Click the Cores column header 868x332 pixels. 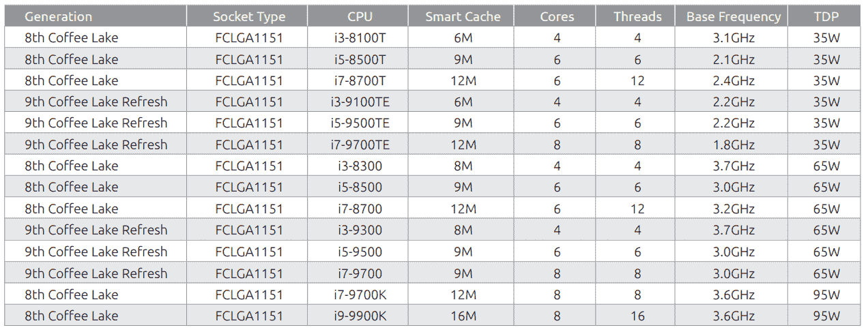click(557, 16)
